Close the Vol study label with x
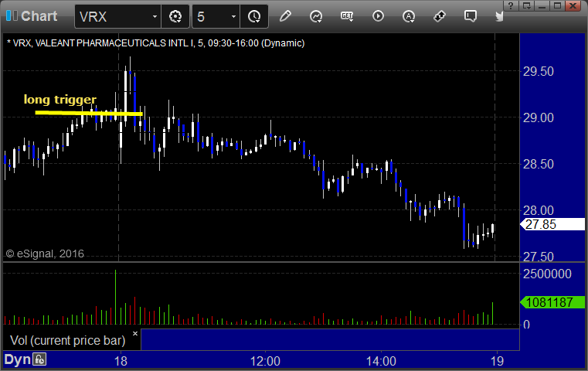The height and width of the screenshot is (371, 588). (x=135, y=333)
